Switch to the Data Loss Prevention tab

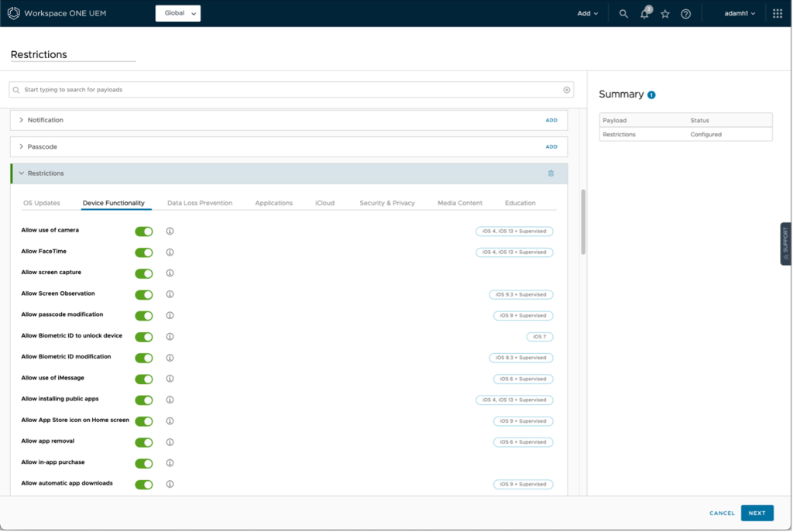pyautogui.click(x=200, y=203)
